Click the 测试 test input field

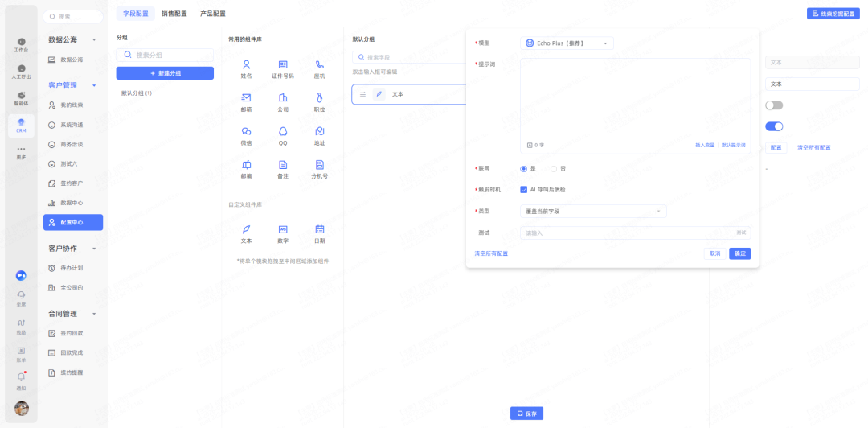pos(627,233)
